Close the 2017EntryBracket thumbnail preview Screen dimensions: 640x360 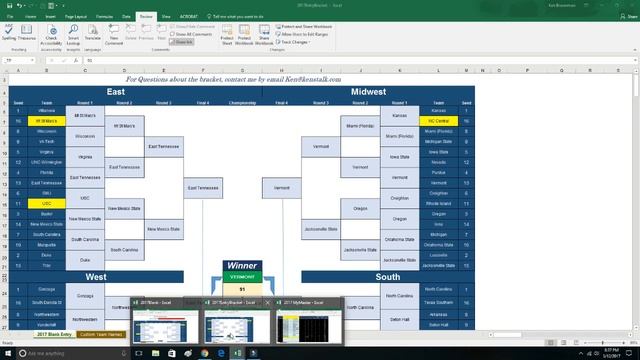point(267,302)
